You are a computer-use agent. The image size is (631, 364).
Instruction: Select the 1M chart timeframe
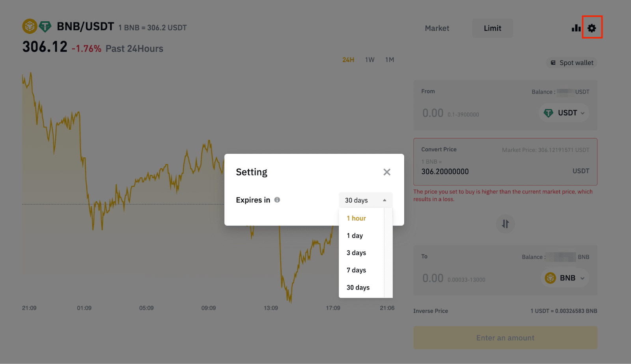click(390, 60)
